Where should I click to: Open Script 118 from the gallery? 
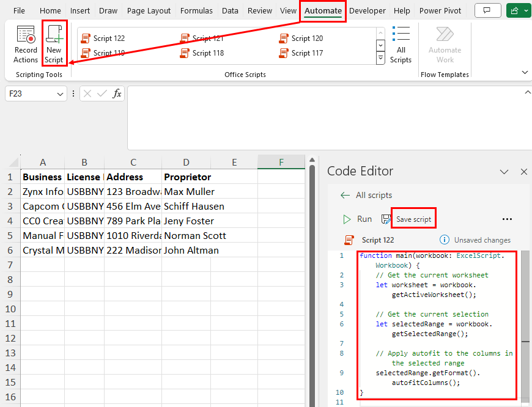click(202, 53)
